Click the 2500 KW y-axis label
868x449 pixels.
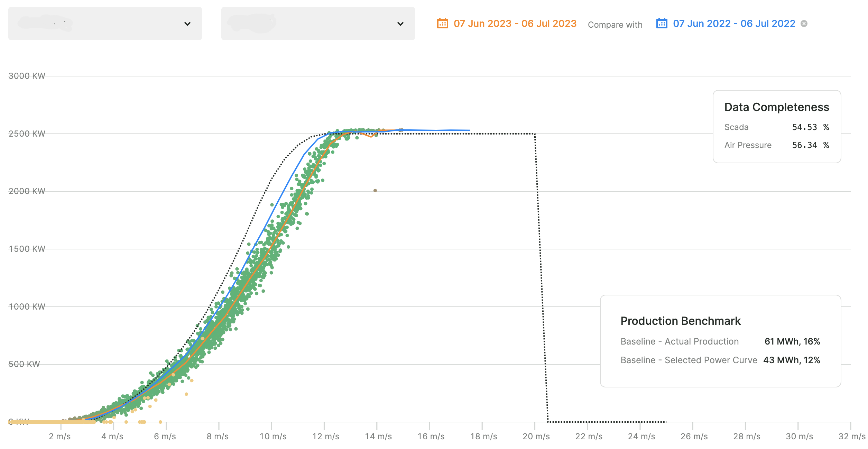point(27,134)
